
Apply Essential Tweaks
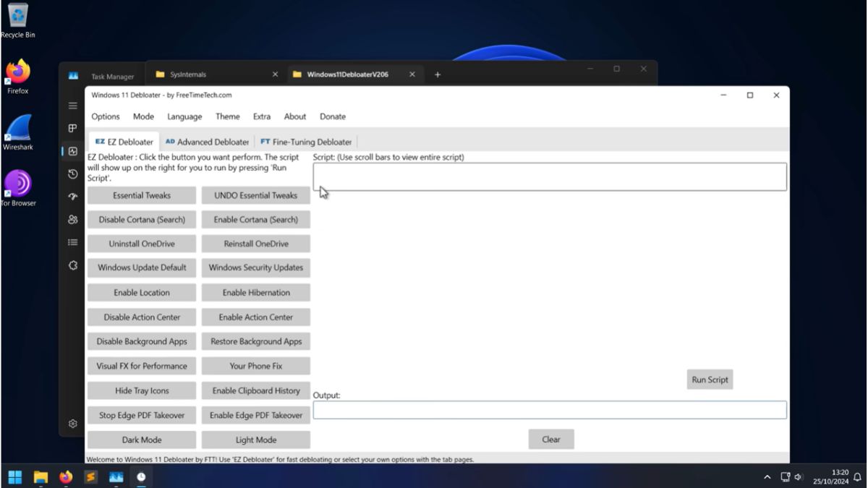[x=141, y=195]
